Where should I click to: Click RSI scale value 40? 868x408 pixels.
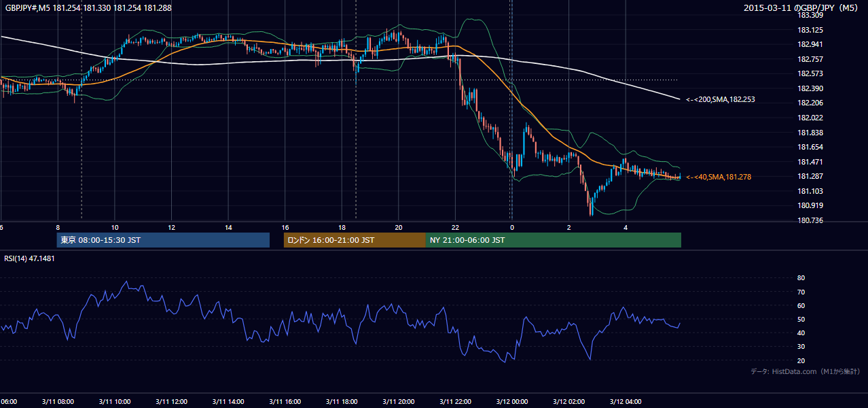click(801, 333)
